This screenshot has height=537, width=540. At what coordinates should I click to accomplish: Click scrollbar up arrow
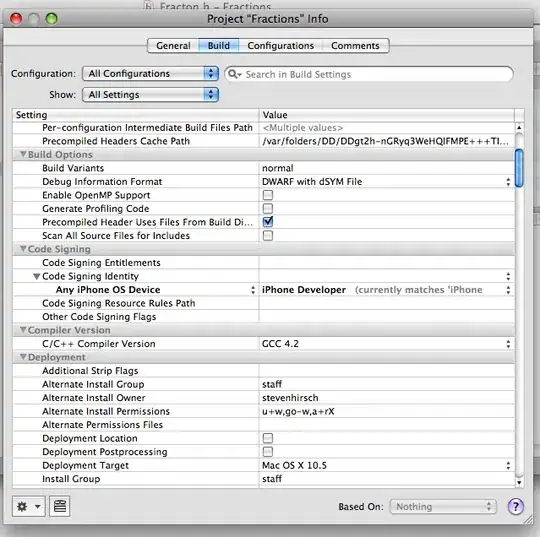point(519,128)
